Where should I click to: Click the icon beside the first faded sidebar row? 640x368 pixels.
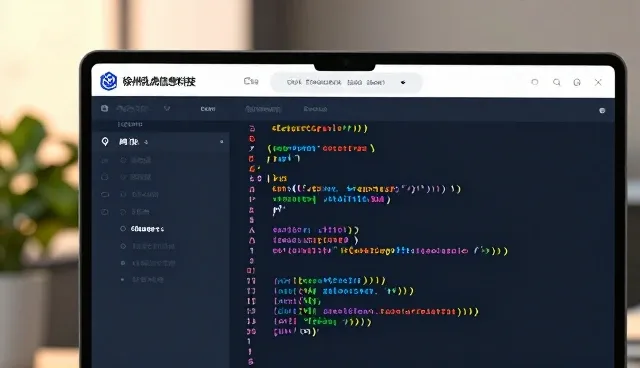click(105, 160)
